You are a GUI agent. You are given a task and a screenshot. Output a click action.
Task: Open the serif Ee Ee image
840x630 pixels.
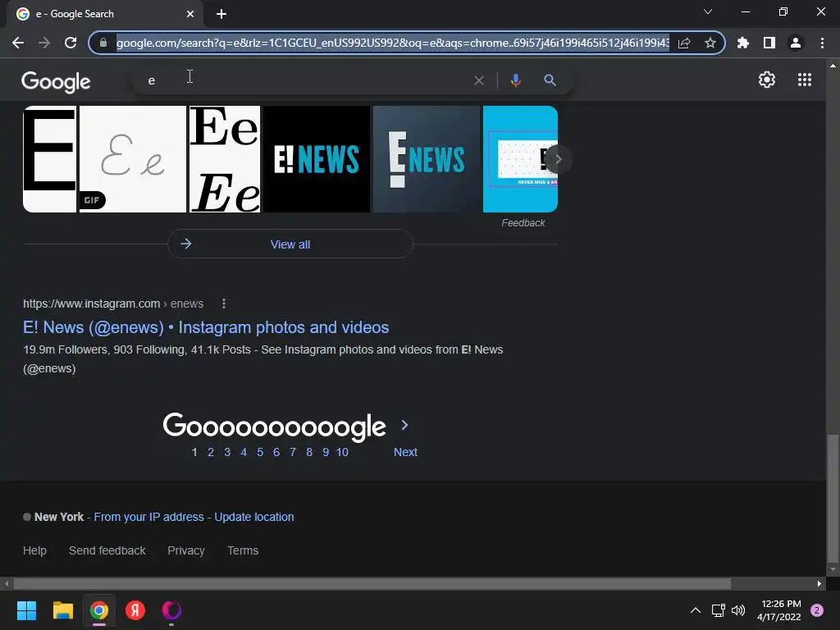[225, 159]
